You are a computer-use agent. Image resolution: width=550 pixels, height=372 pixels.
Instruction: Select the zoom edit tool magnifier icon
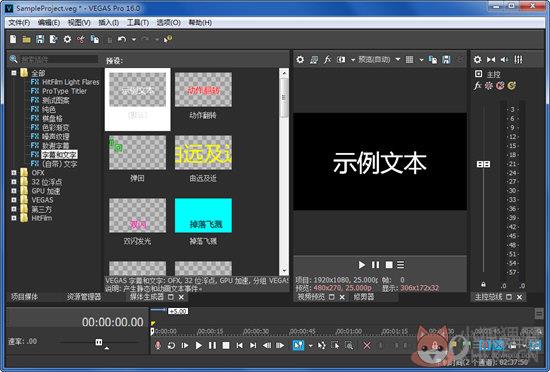(x=349, y=345)
